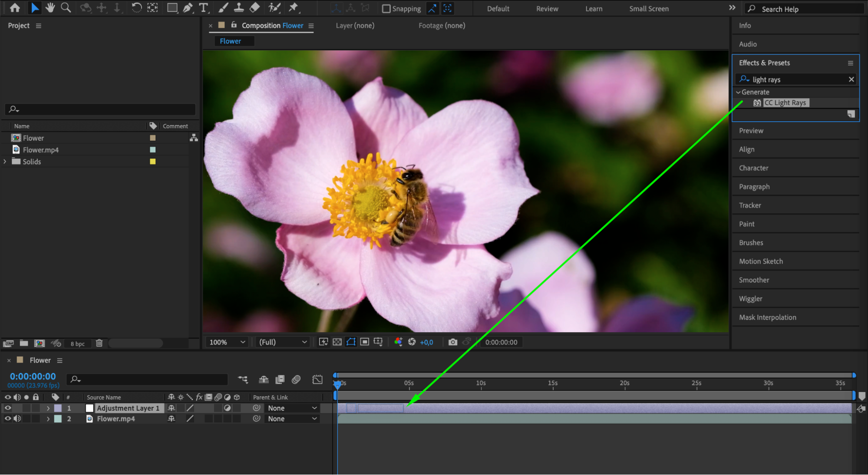Enable the Snapping checkbox

click(386, 9)
